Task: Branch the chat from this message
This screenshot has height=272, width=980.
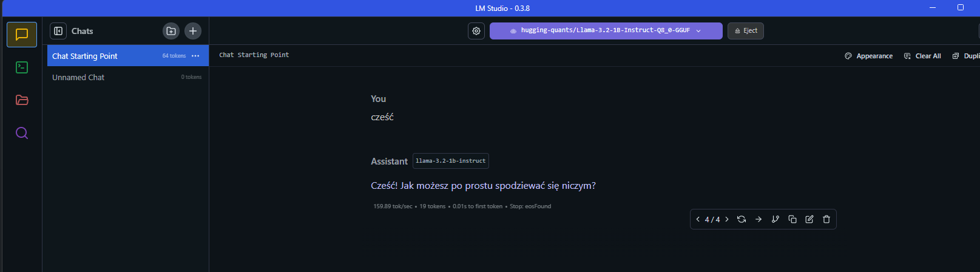Action: 776,219
